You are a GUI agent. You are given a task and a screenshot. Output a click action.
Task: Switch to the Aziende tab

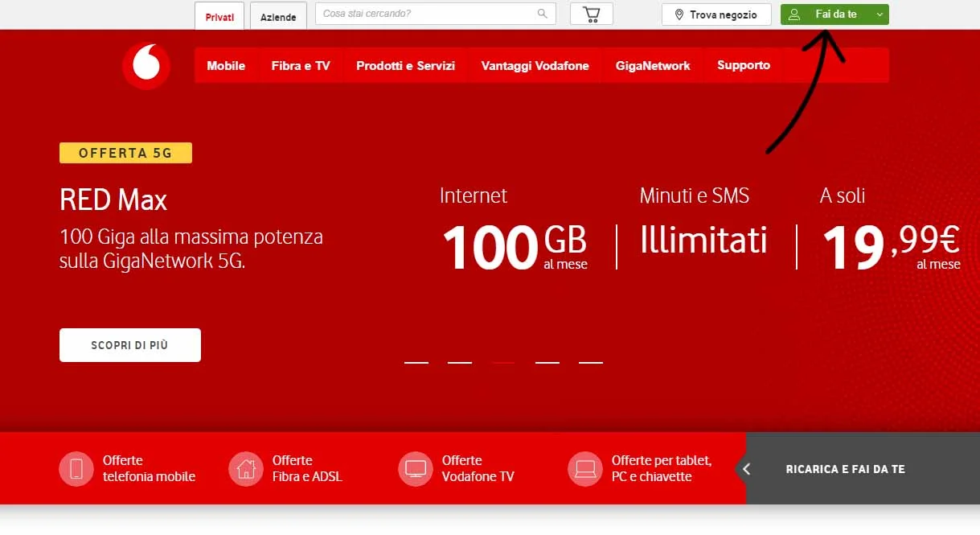click(278, 16)
